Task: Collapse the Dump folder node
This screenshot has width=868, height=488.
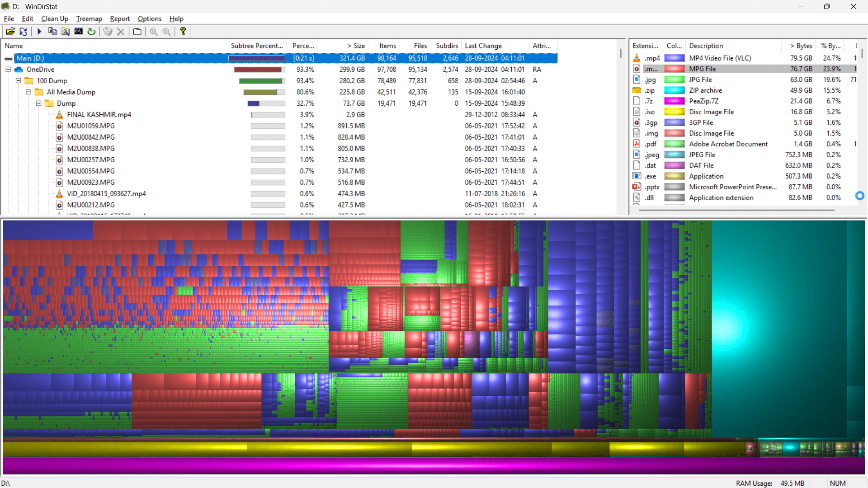Action: point(39,103)
